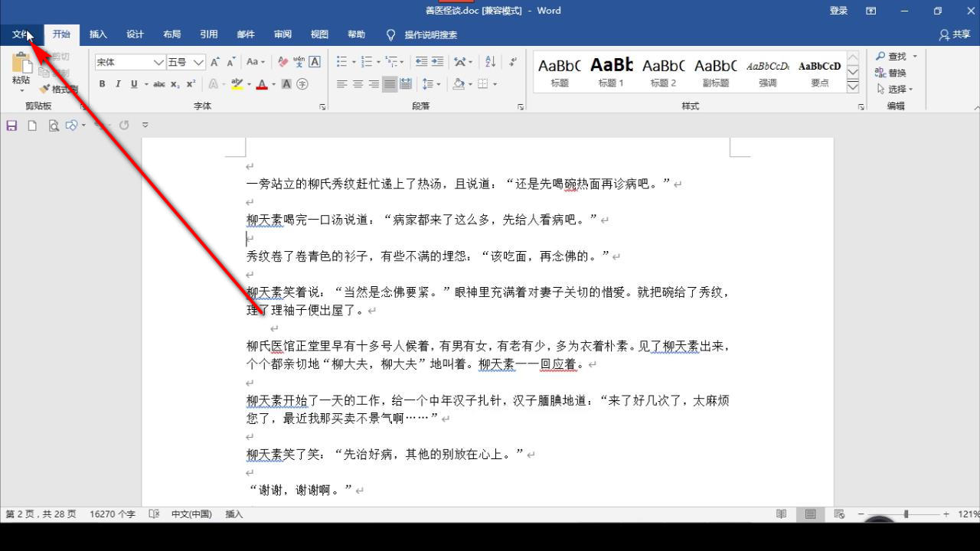Image resolution: width=980 pixels, height=551 pixels.
Task: Toggle bold formatting in the Font group
Action: point(102,84)
